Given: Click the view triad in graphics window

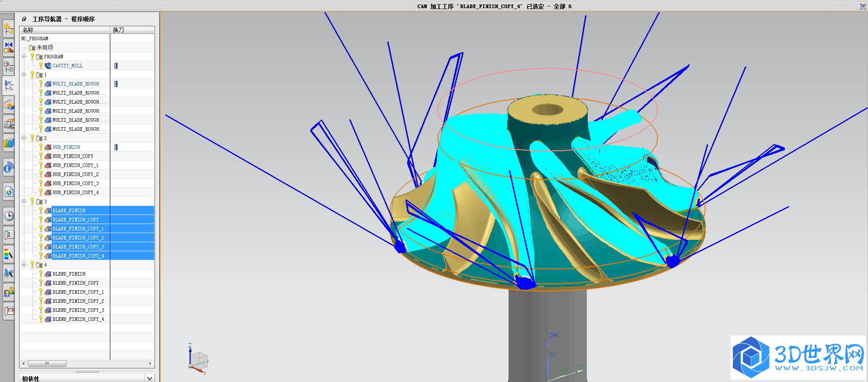Looking at the screenshot, I should pos(198,360).
